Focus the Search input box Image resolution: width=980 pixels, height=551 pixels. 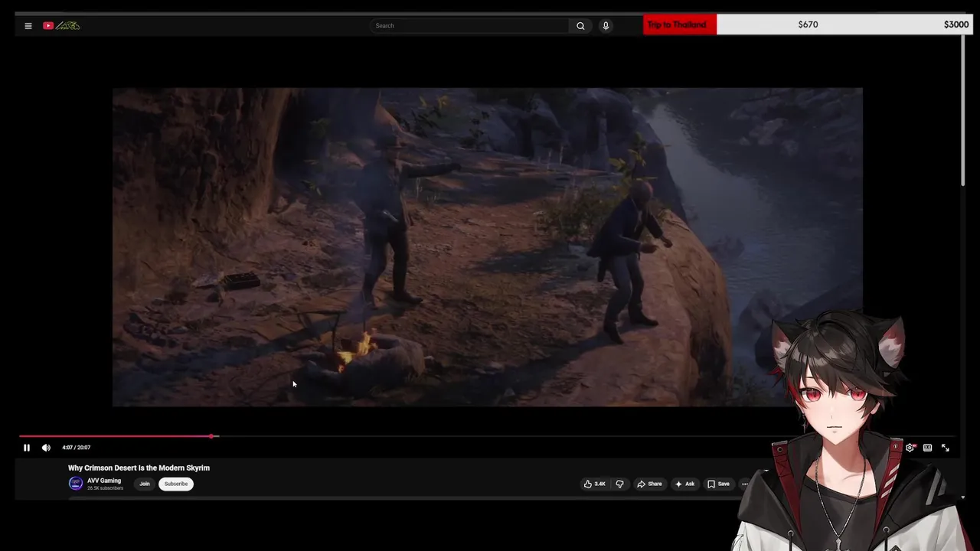[470, 25]
